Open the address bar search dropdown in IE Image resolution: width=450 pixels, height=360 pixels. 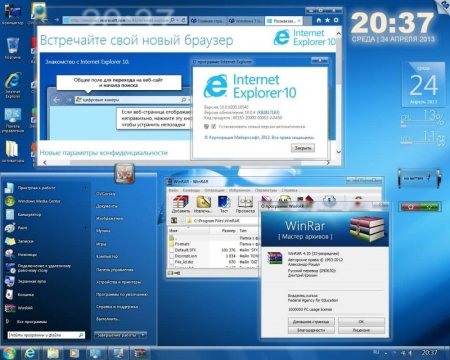178,20
